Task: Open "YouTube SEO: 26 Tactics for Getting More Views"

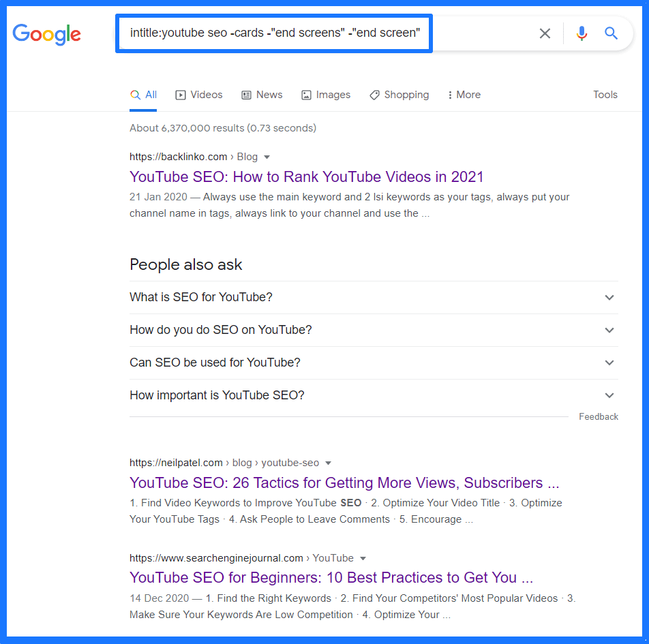Action: 344,483
